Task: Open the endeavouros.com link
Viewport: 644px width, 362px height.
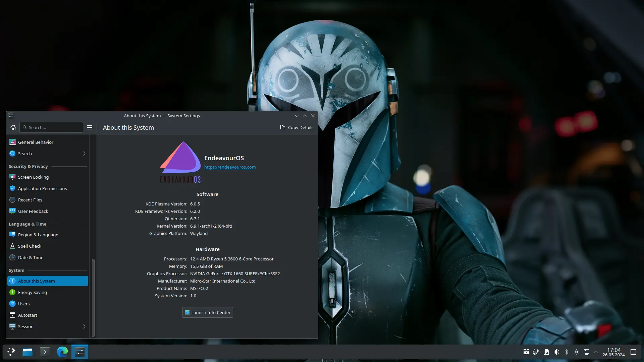Action: click(x=230, y=167)
